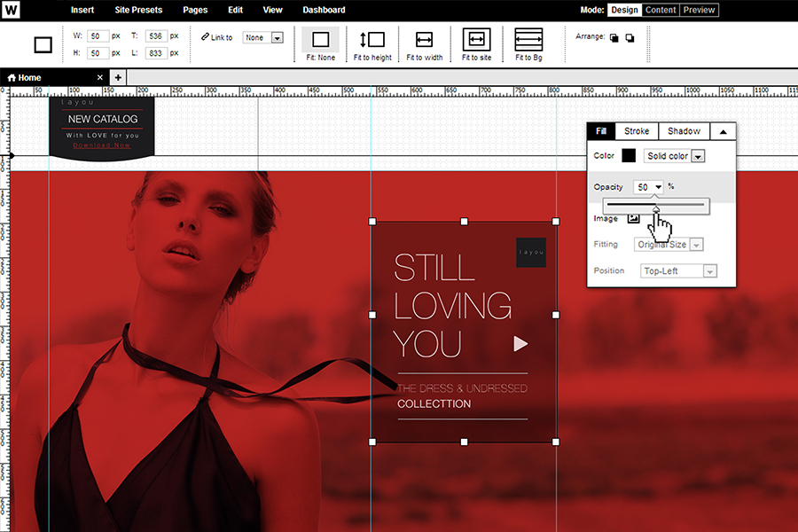Click the black Color swatch
This screenshot has width=798, height=532.
tap(629, 156)
